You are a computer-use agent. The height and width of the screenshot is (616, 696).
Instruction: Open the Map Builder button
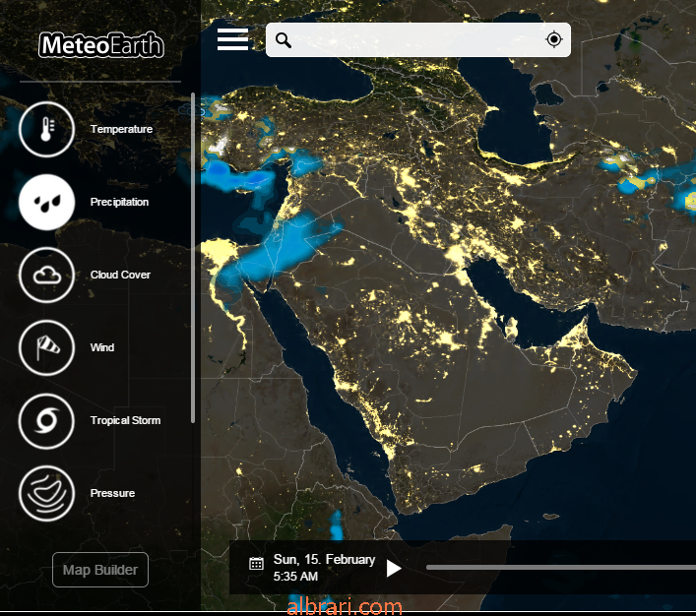click(100, 570)
